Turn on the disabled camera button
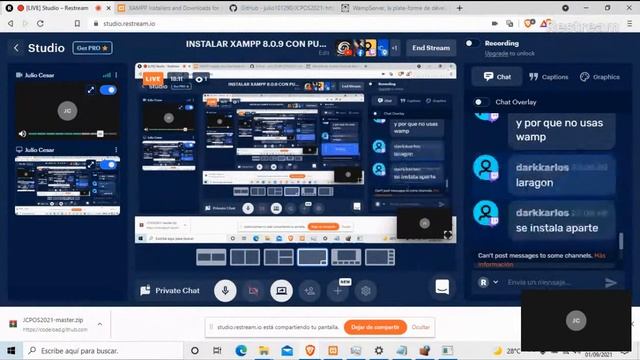Image resolution: width=640 pixels, height=360 pixels. coord(253,291)
